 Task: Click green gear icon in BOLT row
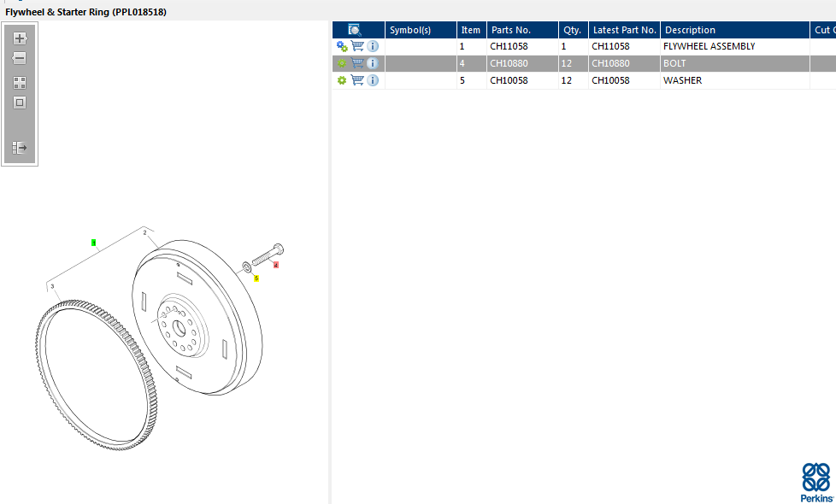click(342, 63)
